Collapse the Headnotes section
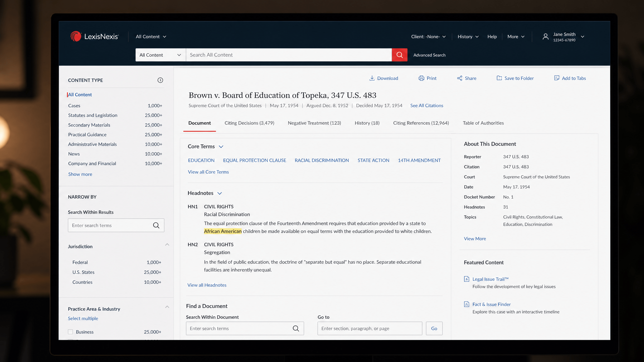Viewport: 644px width, 362px height. pos(219,193)
